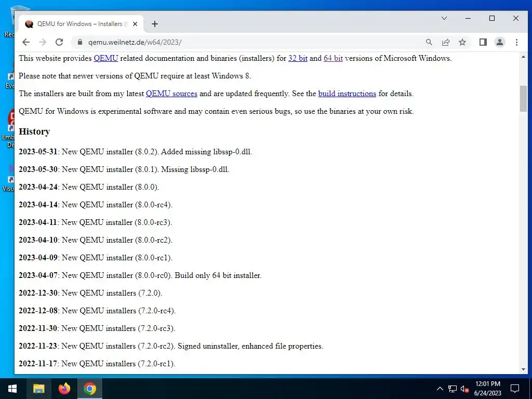This screenshot has width=532, height=399.
Task: Open the Chrome zoom/search magnifier icon
Action: tap(429, 42)
